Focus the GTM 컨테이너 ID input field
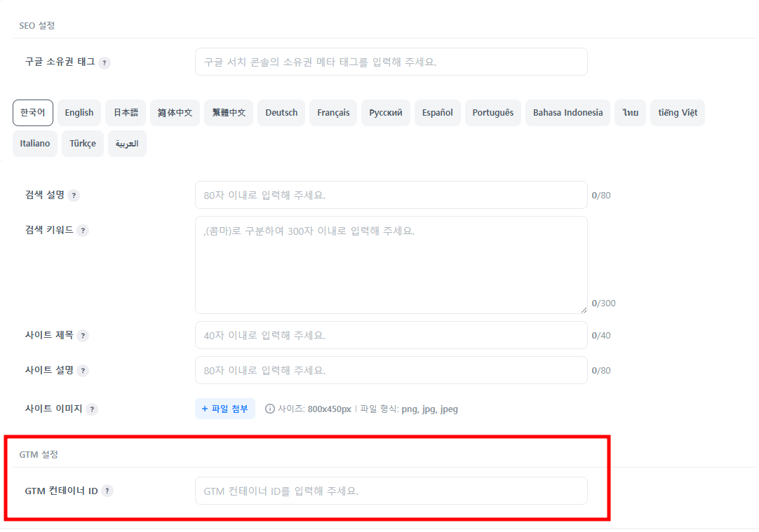 tap(391, 491)
